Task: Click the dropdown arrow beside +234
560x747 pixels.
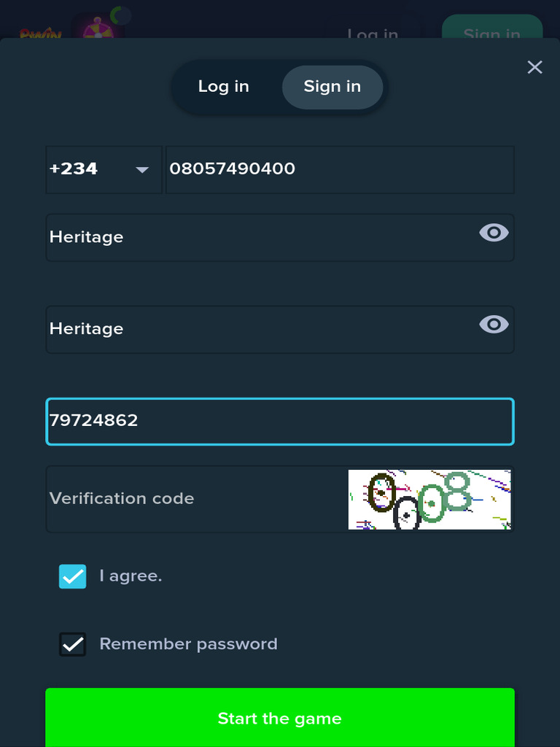Action: coord(142,169)
